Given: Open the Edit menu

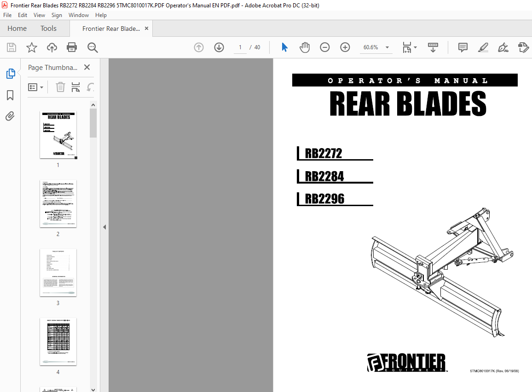Looking at the screenshot, I should [x=23, y=15].
